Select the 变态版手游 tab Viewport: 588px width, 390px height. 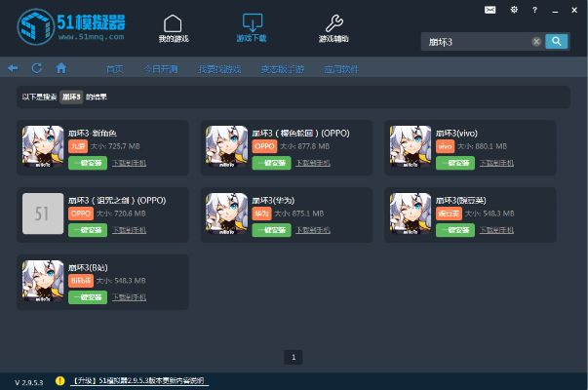tap(283, 69)
